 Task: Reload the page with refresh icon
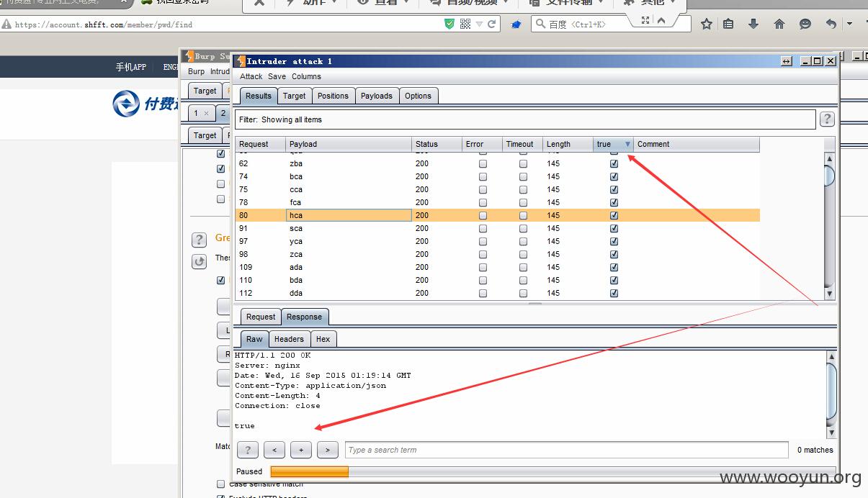point(492,24)
